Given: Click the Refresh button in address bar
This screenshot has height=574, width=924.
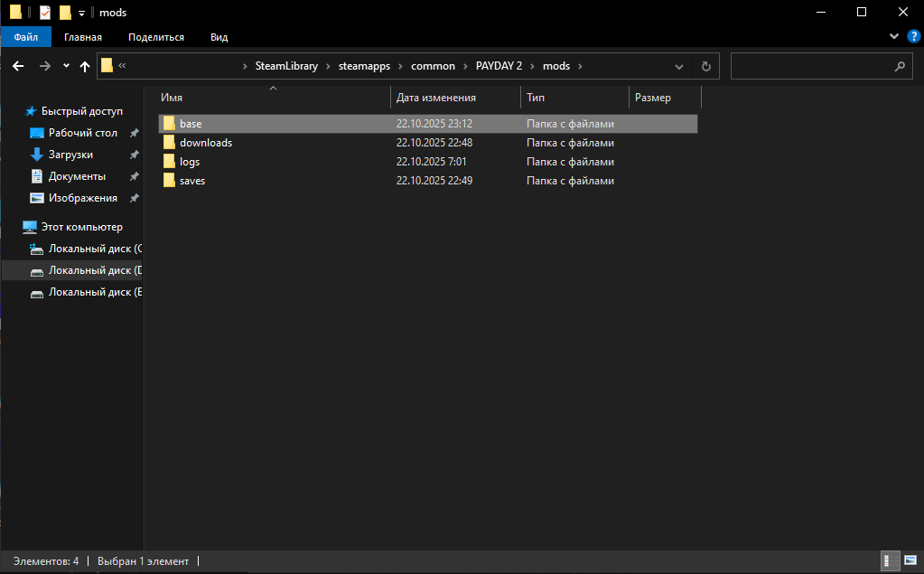Looking at the screenshot, I should [706, 66].
